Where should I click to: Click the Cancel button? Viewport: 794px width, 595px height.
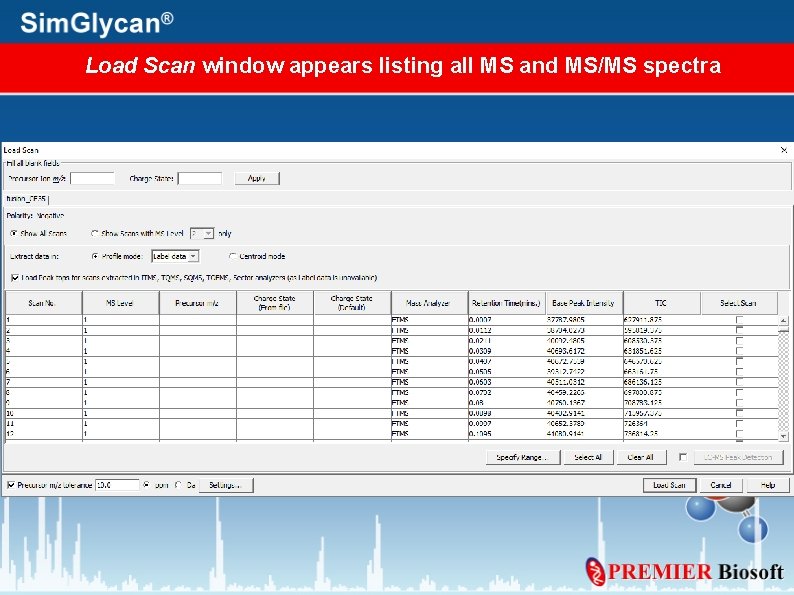721,485
